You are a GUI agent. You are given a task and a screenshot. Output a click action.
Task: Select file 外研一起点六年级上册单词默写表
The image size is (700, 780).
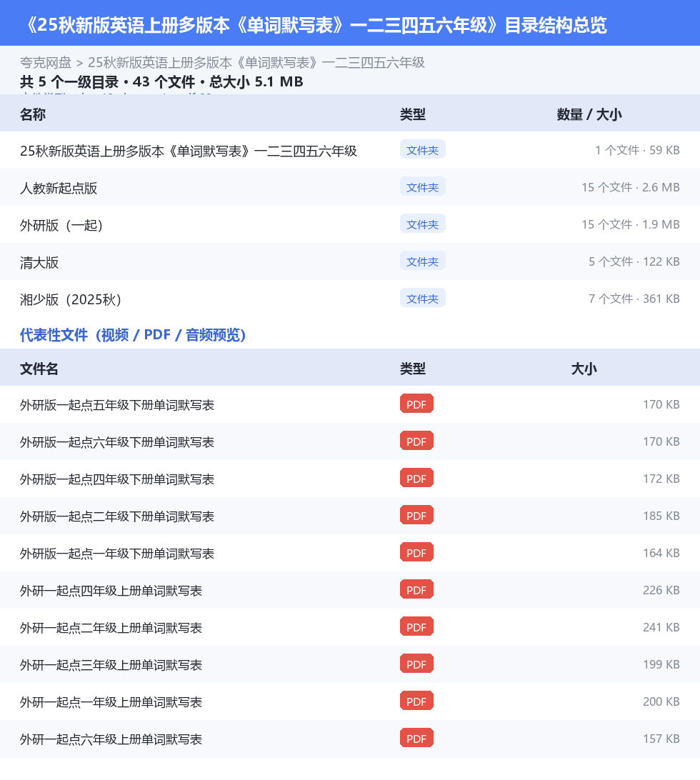point(350,739)
